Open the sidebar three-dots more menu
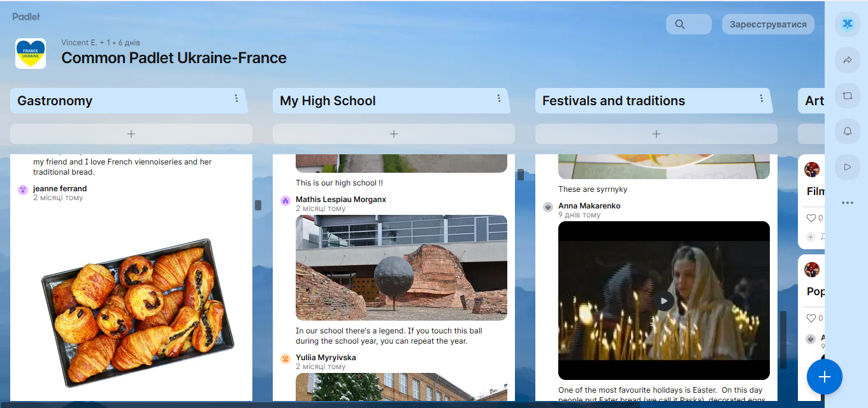 tap(847, 203)
